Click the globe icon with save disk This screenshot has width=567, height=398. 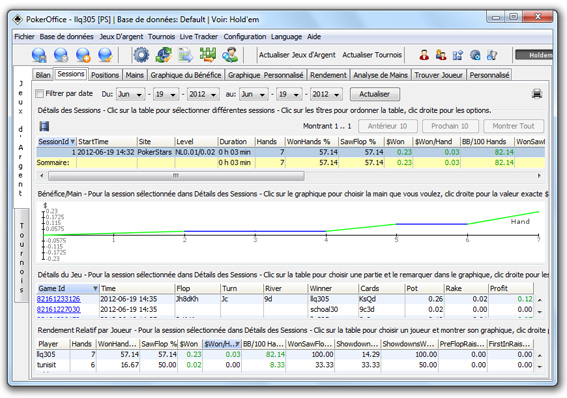click(x=39, y=55)
